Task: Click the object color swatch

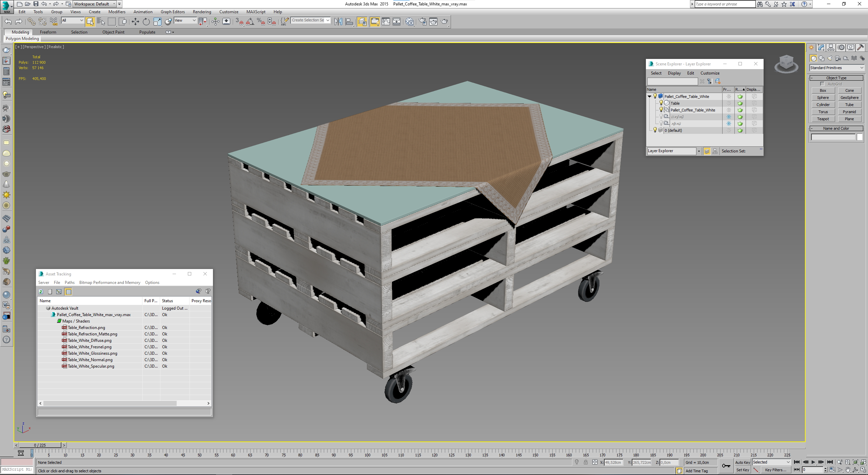Action: [860, 137]
